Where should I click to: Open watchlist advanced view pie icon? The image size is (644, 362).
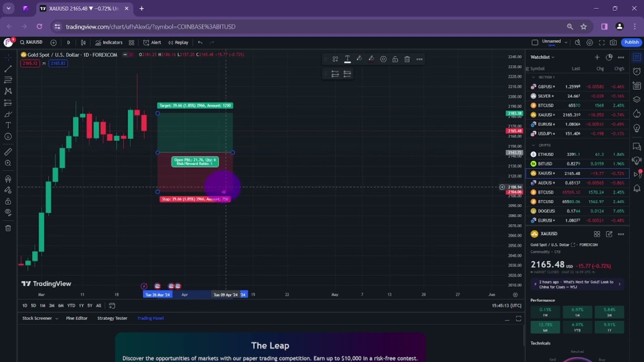pos(609,57)
